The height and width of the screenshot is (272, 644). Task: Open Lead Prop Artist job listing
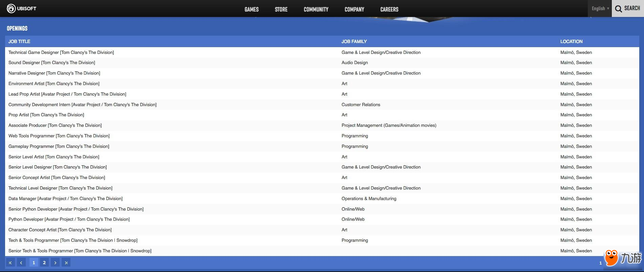[67, 94]
